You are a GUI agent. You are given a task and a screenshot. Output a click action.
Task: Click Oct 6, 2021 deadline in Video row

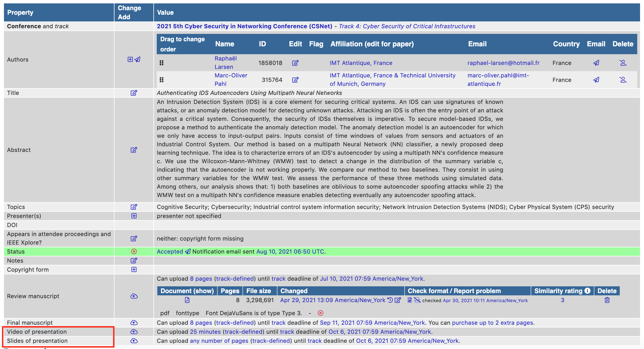pos(380,331)
